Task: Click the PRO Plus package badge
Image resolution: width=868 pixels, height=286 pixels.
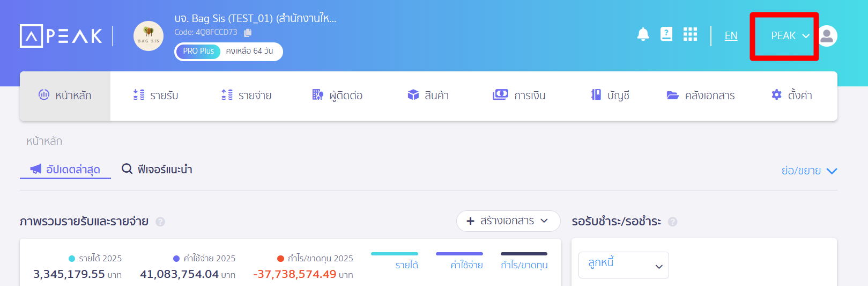Action: point(198,51)
